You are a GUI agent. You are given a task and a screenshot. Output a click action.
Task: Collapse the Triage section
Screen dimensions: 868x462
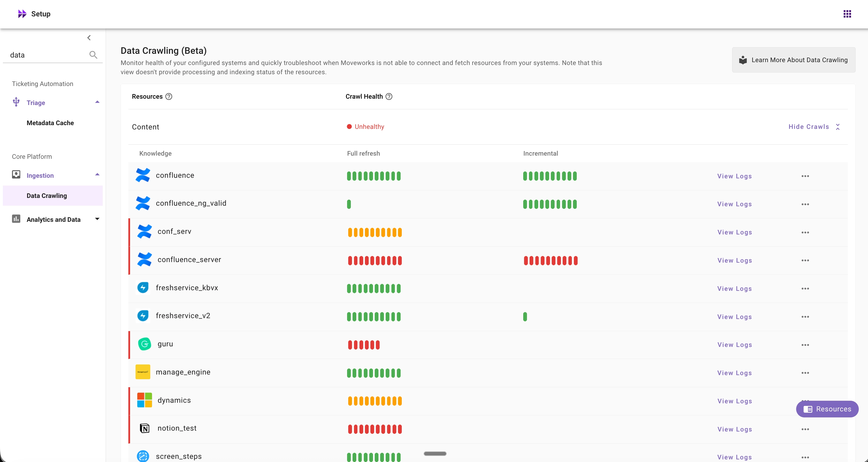97,102
